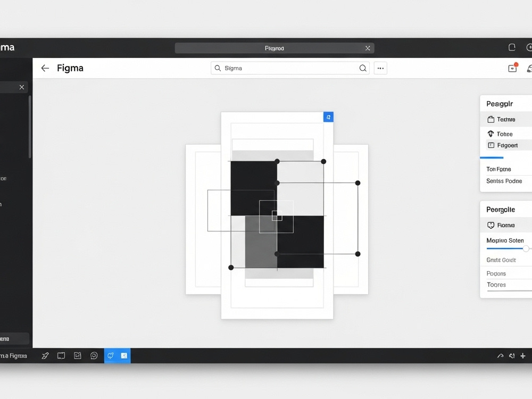532x399 pixels.
Task: Click the Totee icon
Action: 491,134
